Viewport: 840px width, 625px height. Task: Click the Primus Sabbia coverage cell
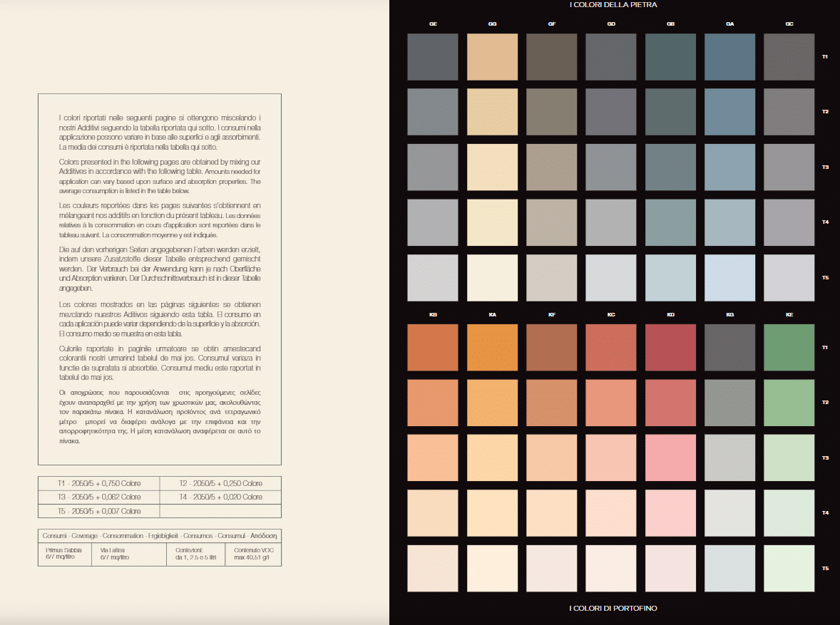tap(64, 554)
